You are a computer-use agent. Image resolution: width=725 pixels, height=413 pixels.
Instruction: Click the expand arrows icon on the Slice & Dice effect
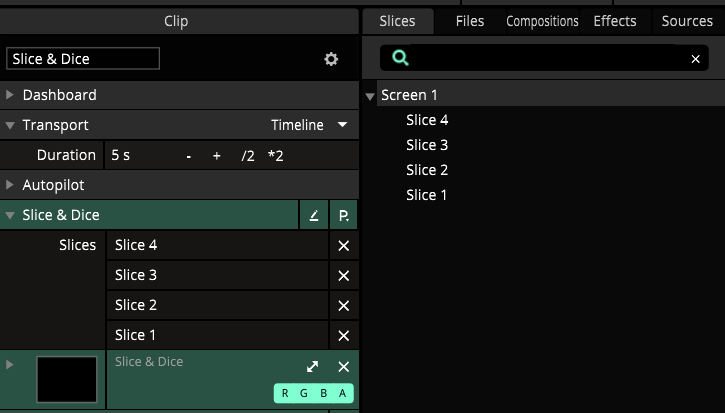tap(313, 367)
